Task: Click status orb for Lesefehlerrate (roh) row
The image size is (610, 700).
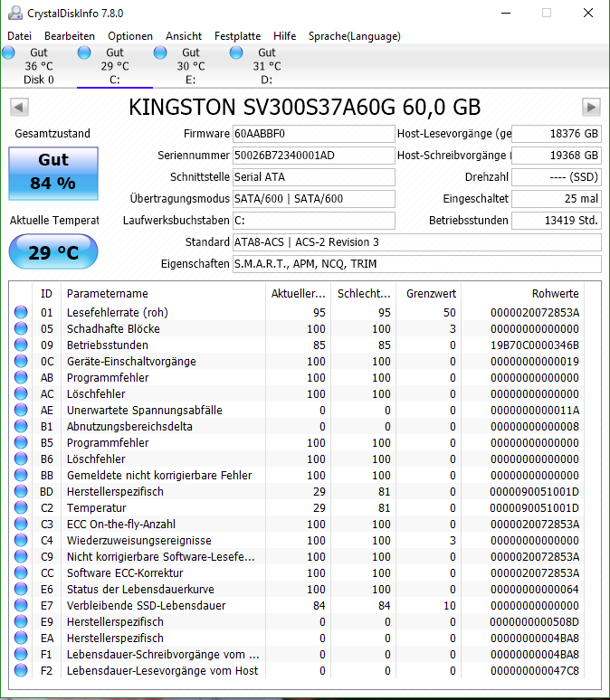Action: click(21, 312)
